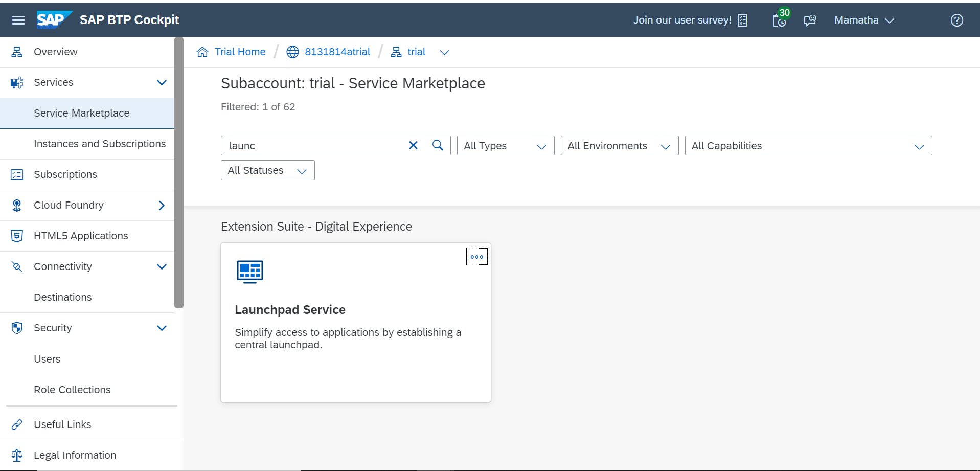Screen dimensions: 980x471
Task: Open the Mamatha user menu
Action: tap(864, 20)
